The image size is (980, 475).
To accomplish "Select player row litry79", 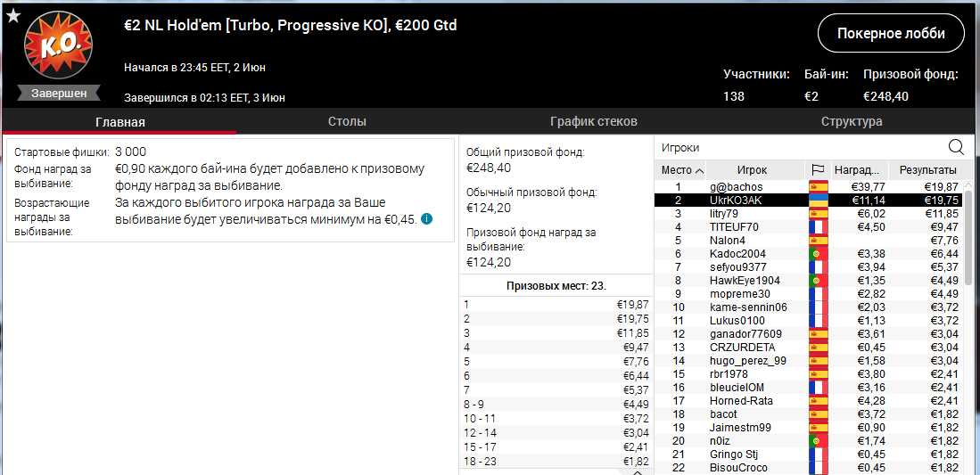I will [811, 214].
